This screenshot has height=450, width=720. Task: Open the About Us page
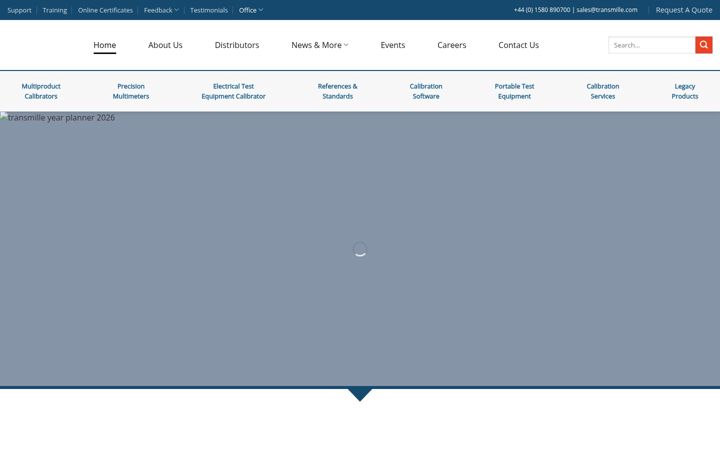(x=165, y=45)
